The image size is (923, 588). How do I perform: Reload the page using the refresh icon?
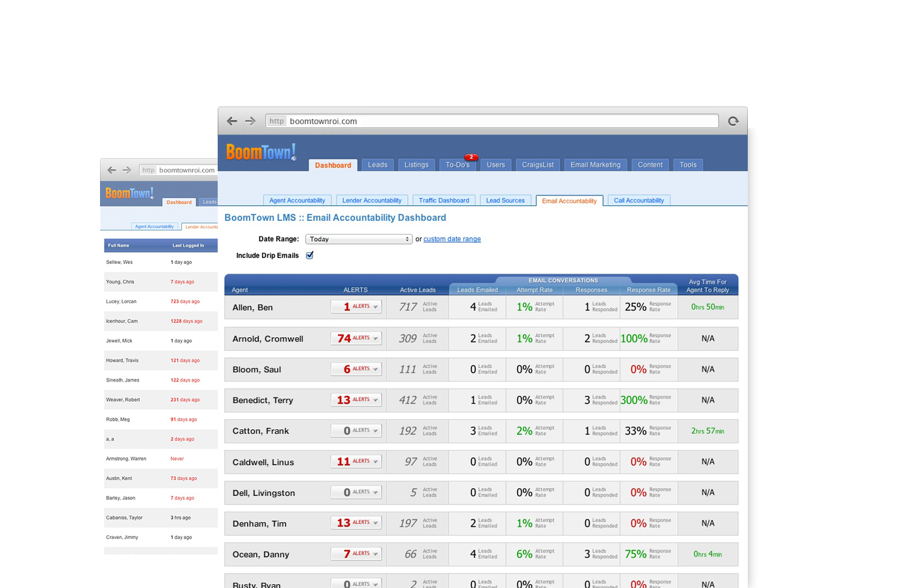click(733, 121)
